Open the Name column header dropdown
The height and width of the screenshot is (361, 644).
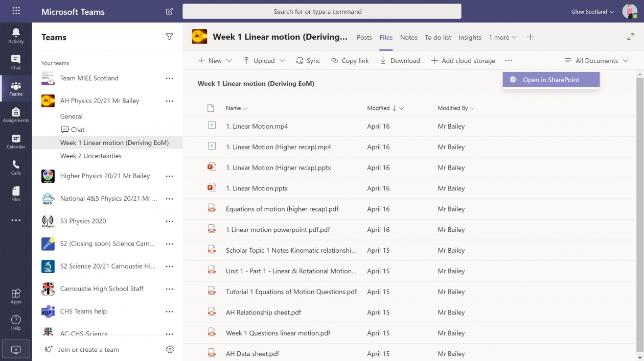pyautogui.click(x=237, y=108)
